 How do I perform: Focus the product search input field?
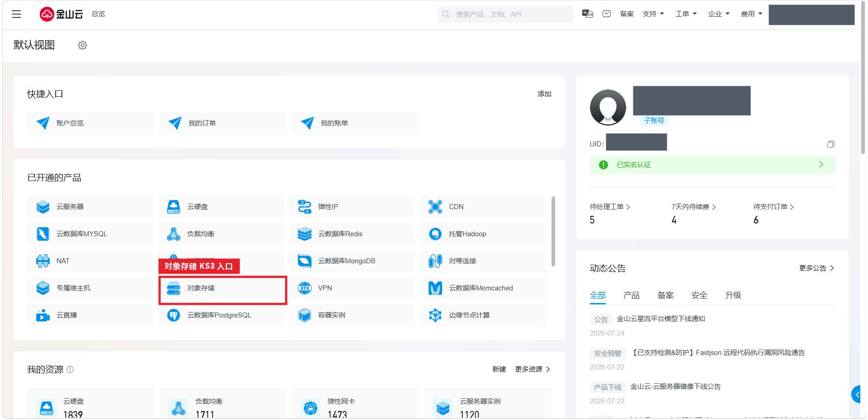click(x=505, y=14)
